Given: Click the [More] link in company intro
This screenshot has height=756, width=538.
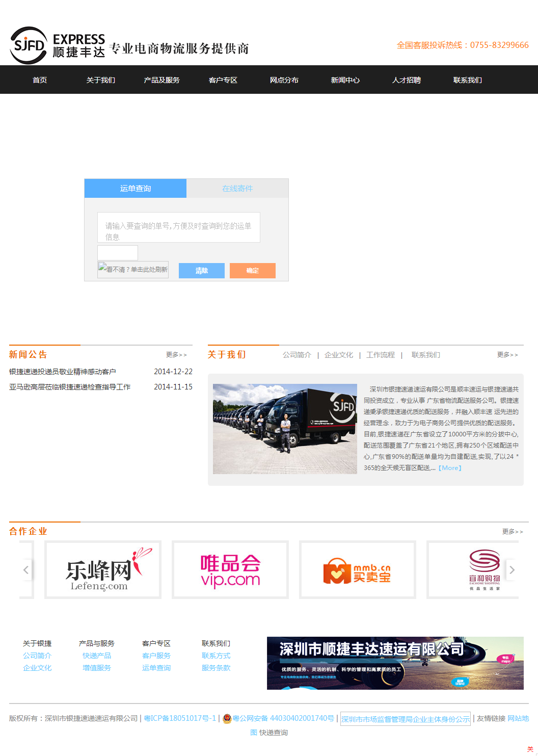Looking at the screenshot, I should click(x=450, y=468).
